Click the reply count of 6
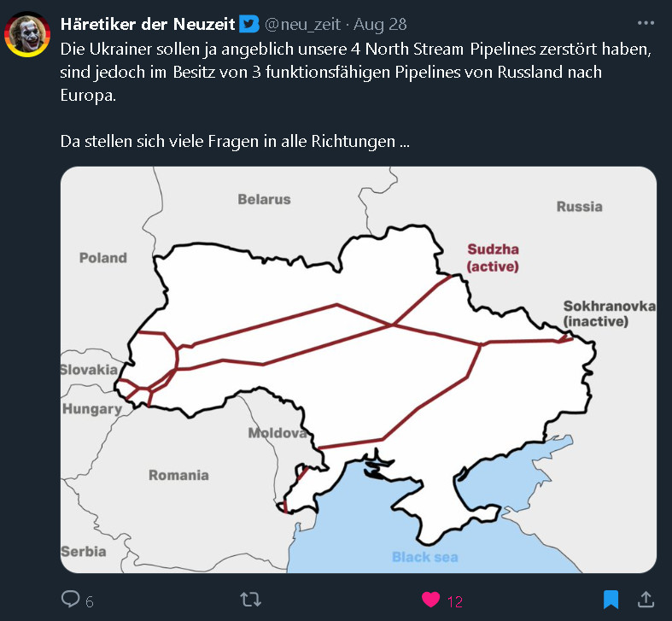The height and width of the screenshot is (621, 672). coord(90,601)
